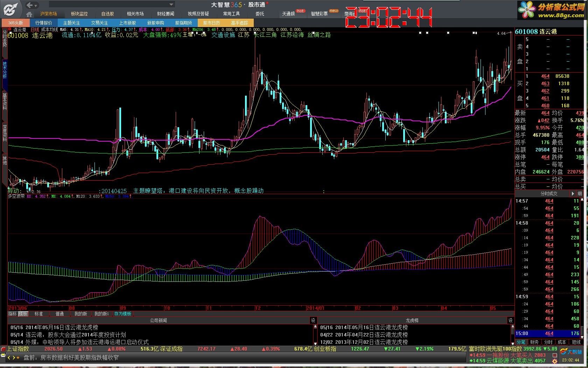Open 板块监控 menu

click(79, 14)
